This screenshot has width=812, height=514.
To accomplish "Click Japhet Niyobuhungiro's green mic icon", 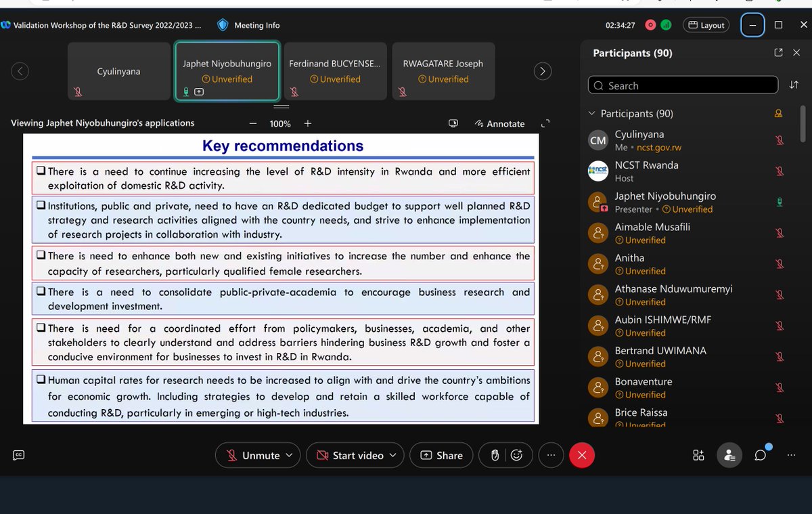I will [x=780, y=202].
